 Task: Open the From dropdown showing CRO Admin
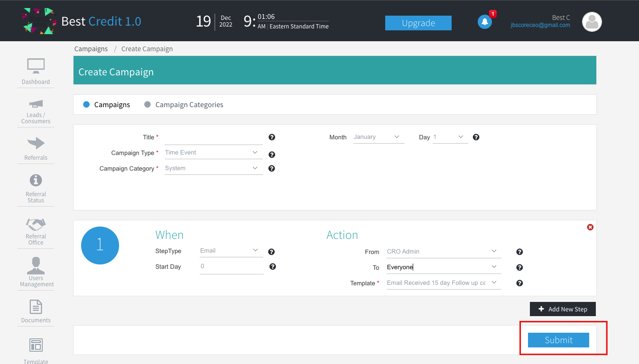444,252
